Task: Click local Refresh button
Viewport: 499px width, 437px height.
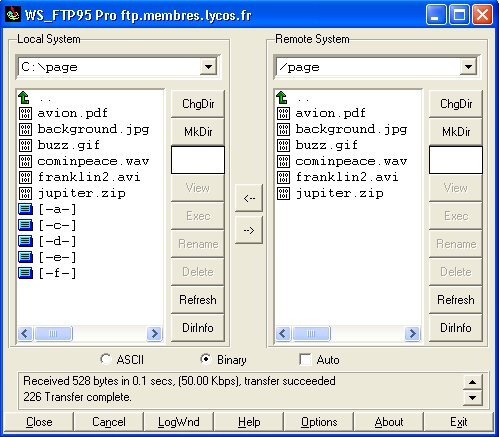Action: pos(198,300)
